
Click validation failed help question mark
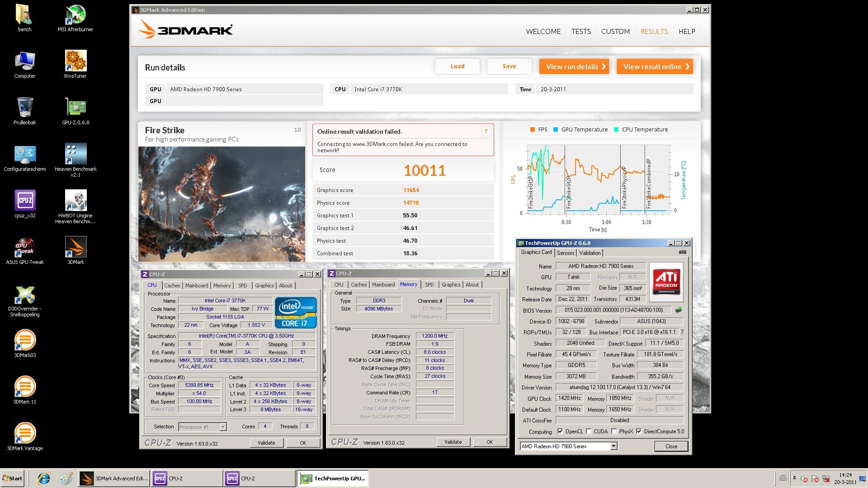click(486, 131)
